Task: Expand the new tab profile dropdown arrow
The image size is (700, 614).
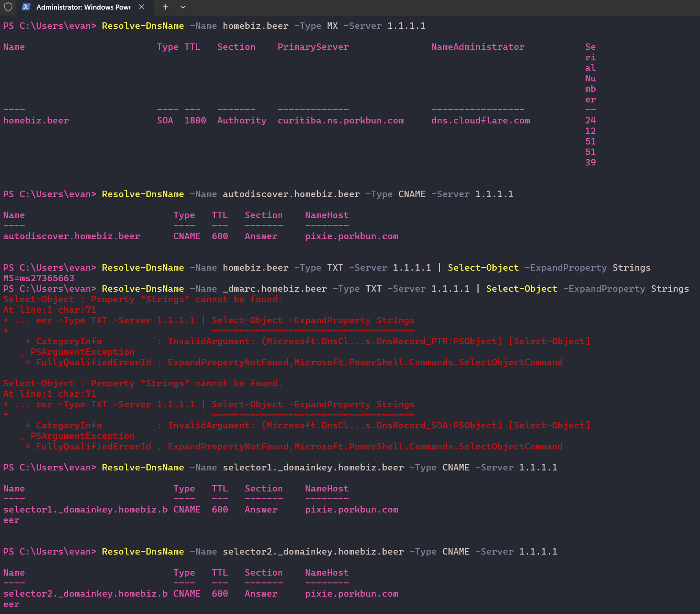Action: tap(183, 7)
